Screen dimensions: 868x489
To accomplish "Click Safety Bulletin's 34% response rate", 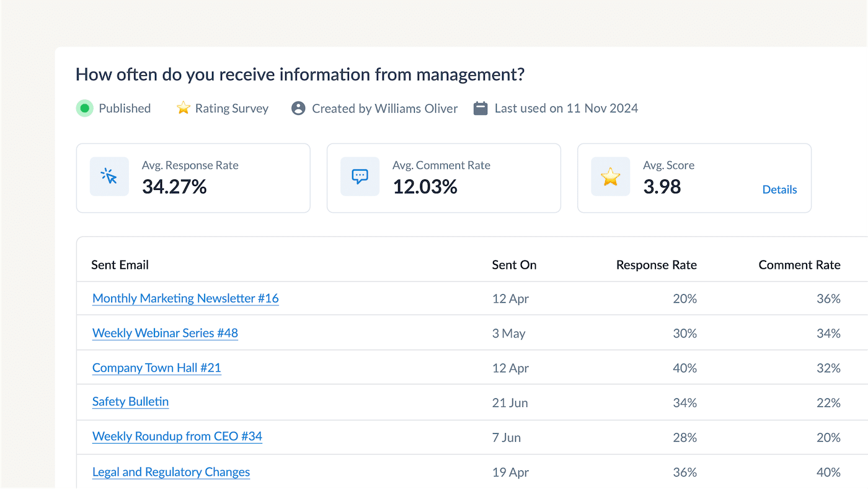I will pyautogui.click(x=684, y=403).
